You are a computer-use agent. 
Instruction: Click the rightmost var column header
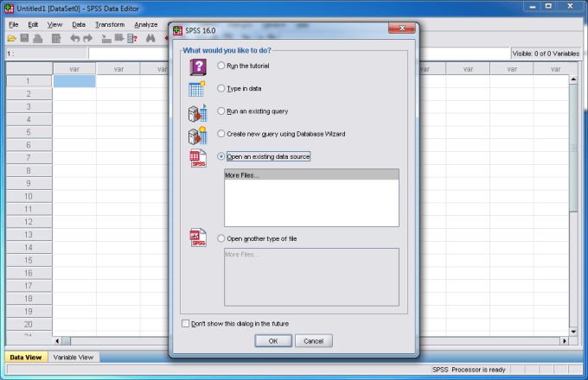(555, 69)
